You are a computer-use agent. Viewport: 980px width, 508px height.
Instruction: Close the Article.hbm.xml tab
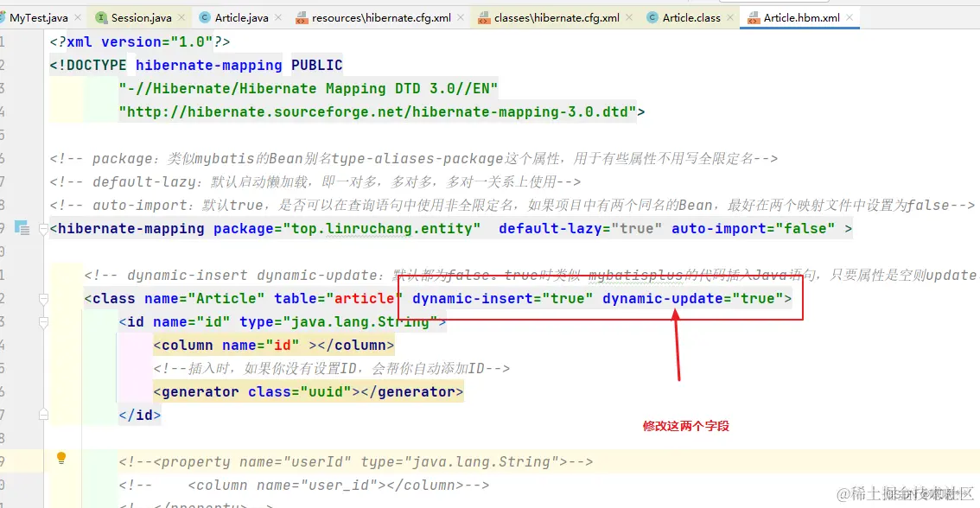[850, 17]
